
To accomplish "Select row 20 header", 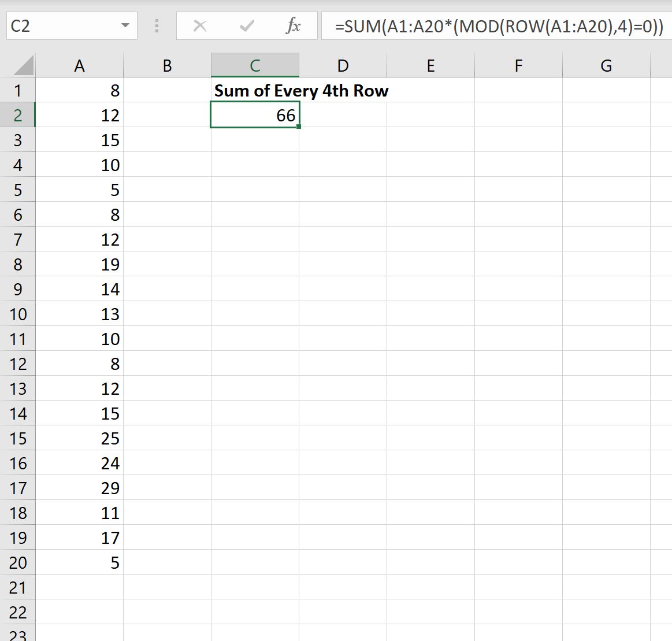I will point(17,562).
